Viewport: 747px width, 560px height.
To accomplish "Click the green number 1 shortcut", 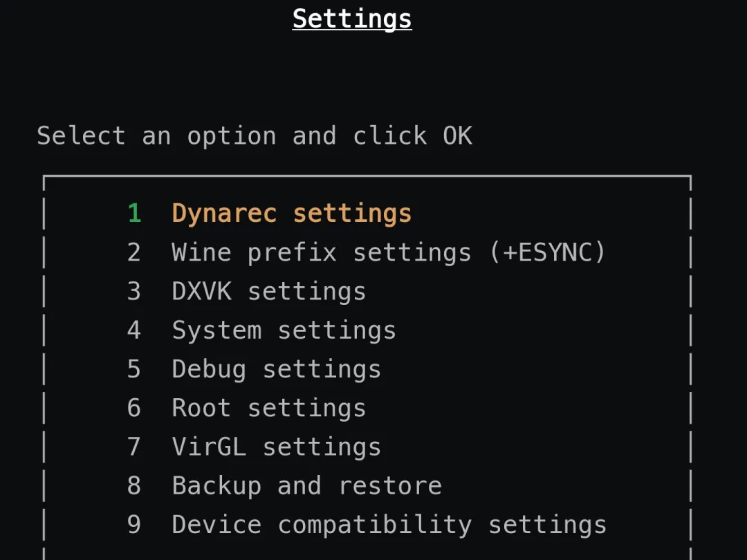I will pos(134,213).
